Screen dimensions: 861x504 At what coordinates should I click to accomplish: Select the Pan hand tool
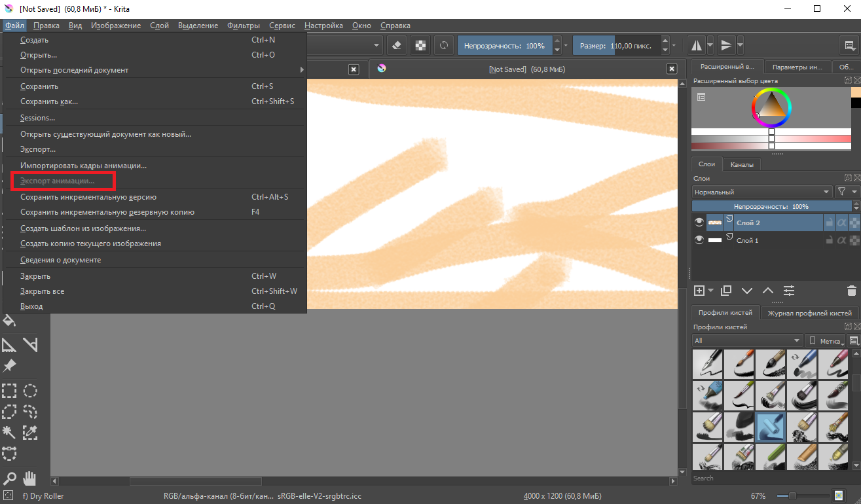30,478
